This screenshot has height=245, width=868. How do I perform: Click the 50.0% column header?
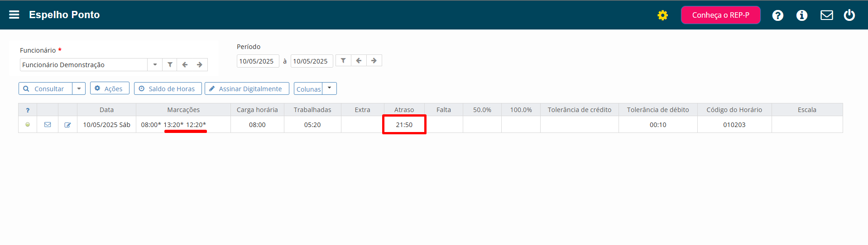pos(482,110)
